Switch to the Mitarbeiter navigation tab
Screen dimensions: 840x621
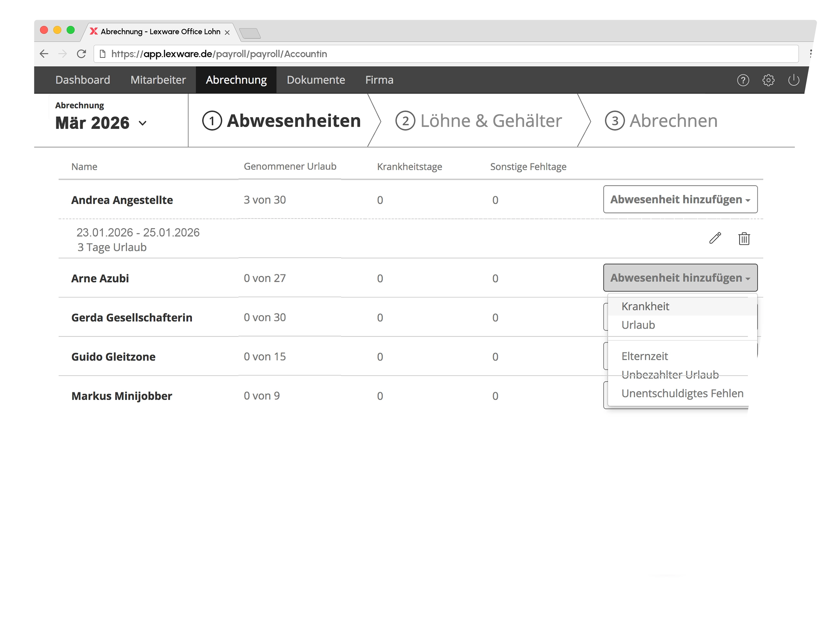pos(158,80)
